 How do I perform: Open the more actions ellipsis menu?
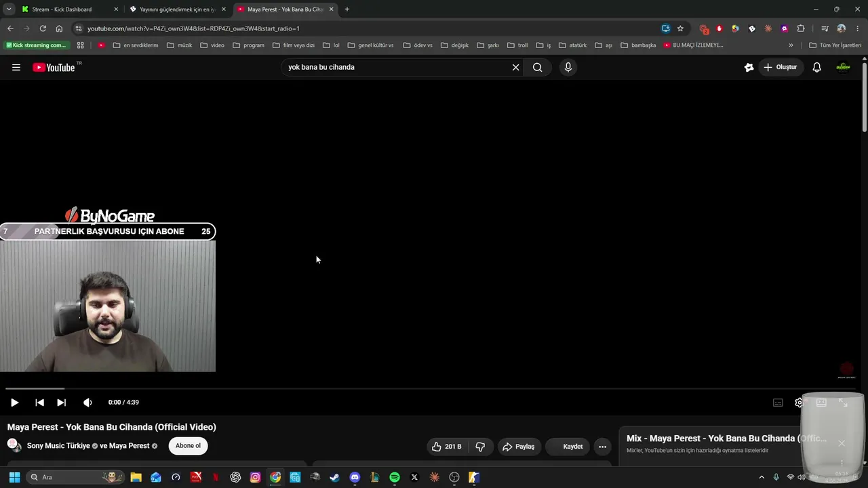[602, 447]
